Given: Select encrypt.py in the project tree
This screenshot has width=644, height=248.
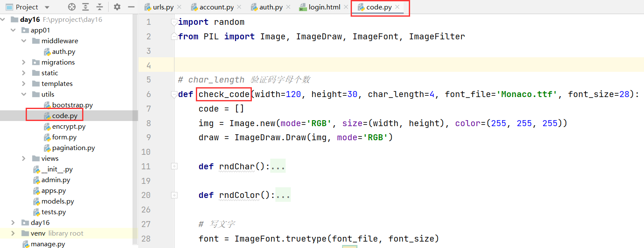Looking at the screenshot, I should pyautogui.click(x=69, y=127).
